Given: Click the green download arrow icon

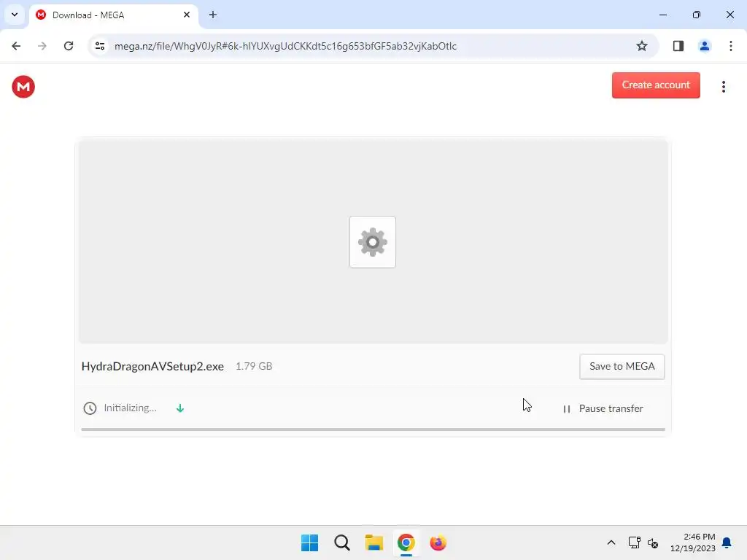Looking at the screenshot, I should 180,408.
